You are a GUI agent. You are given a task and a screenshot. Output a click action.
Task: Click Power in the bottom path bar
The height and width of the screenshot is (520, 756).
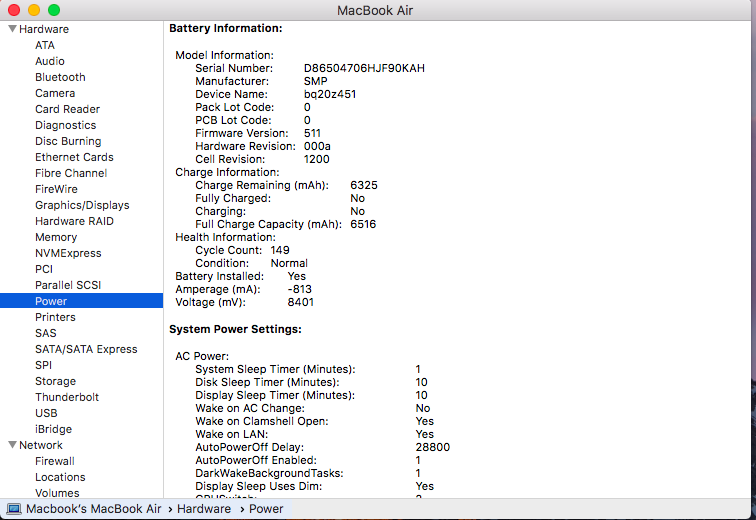(266, 509)
